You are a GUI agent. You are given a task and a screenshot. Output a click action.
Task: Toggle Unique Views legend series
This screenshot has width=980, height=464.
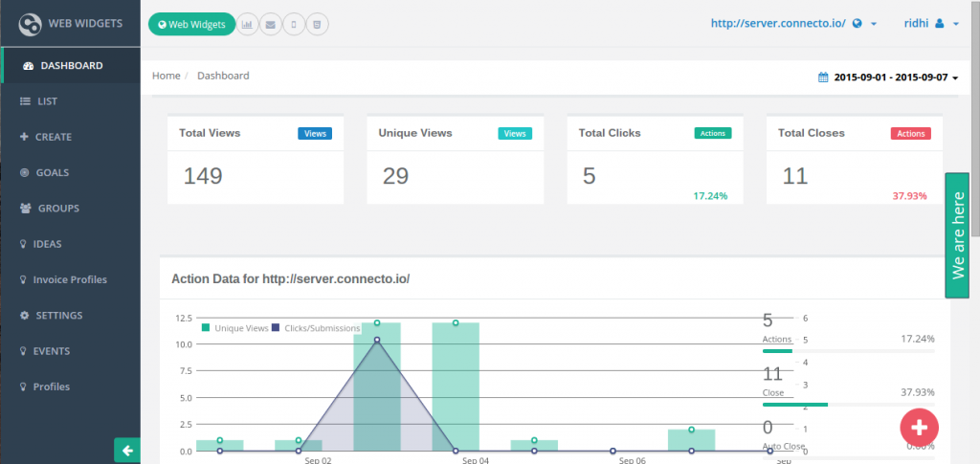click(x=235, y=328)
